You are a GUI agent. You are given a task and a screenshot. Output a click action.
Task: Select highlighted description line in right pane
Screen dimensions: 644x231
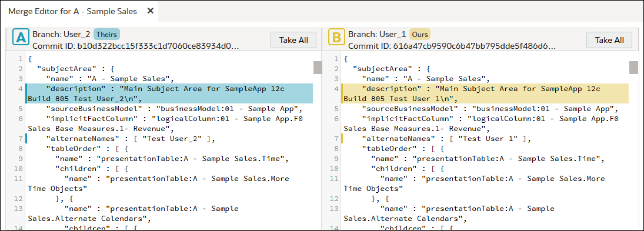pos(485,93)
